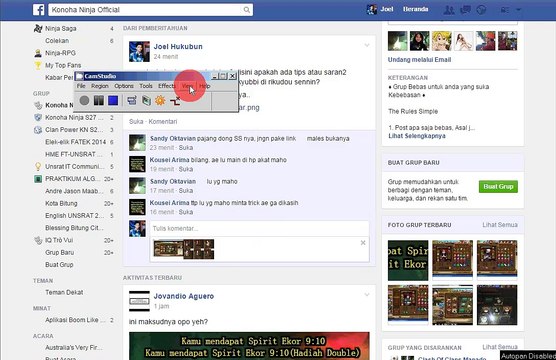Click the search magnifier icon

point(246,10)
